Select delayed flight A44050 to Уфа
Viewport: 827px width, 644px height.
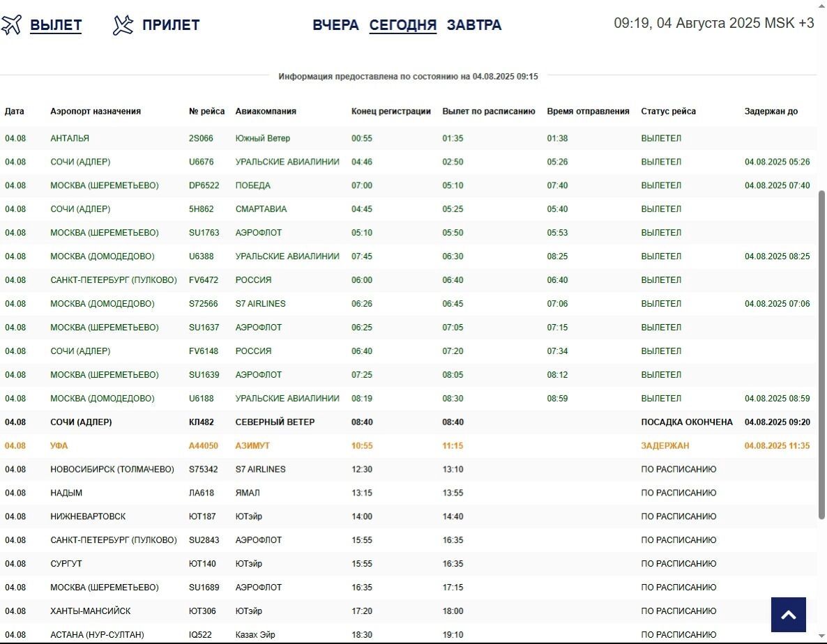204,445
